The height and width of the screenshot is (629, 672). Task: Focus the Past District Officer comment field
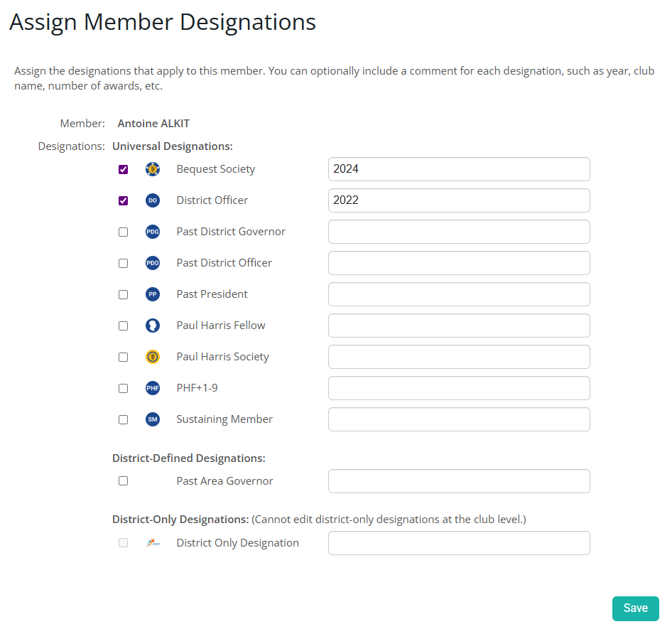pos(459,263)
